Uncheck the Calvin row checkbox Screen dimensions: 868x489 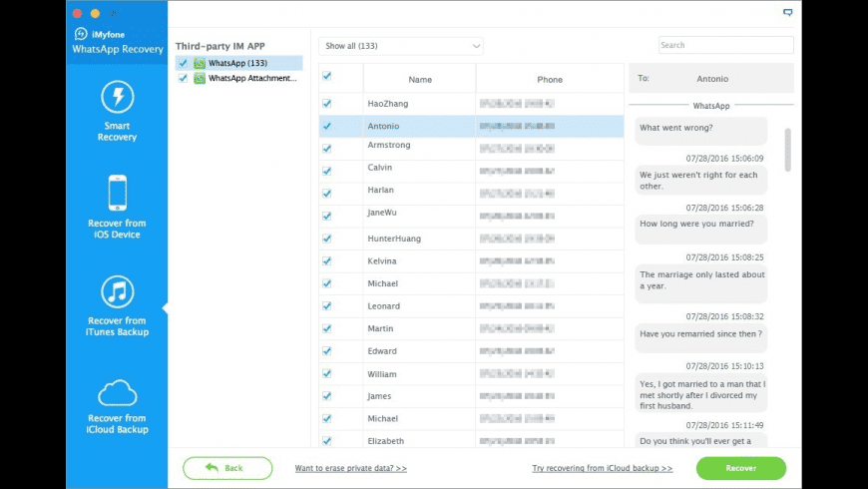tap(326, 171)
